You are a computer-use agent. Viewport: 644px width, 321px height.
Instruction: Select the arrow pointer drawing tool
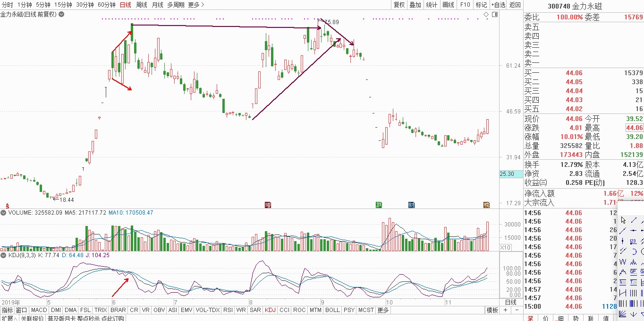coord(623,220)
